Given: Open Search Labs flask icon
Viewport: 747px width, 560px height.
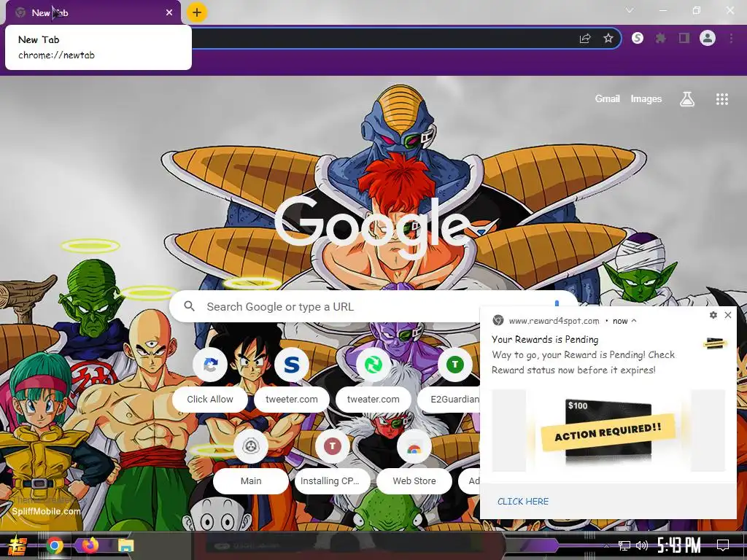Looking at the screenshot, I should point(687,99).
